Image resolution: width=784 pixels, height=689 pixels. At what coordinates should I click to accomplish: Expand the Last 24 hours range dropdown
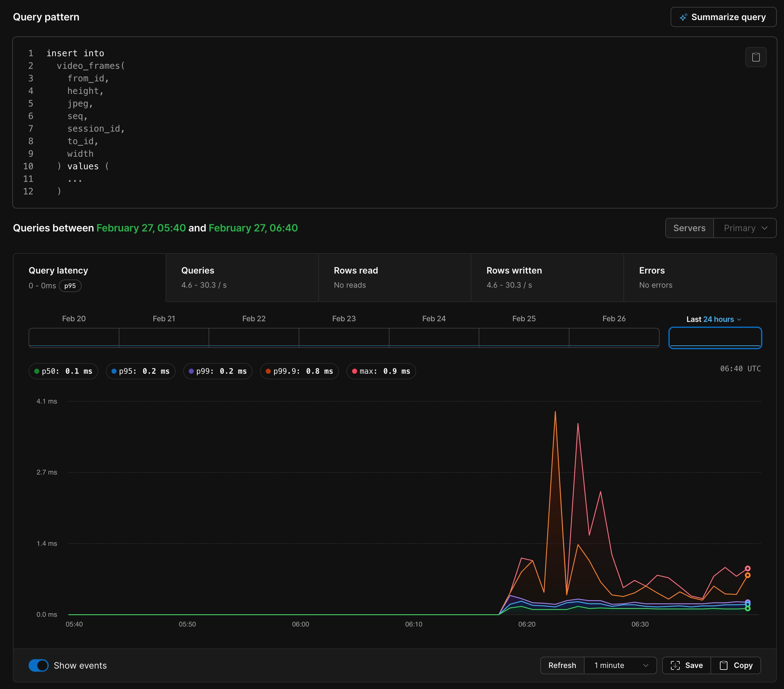[714, 319]
